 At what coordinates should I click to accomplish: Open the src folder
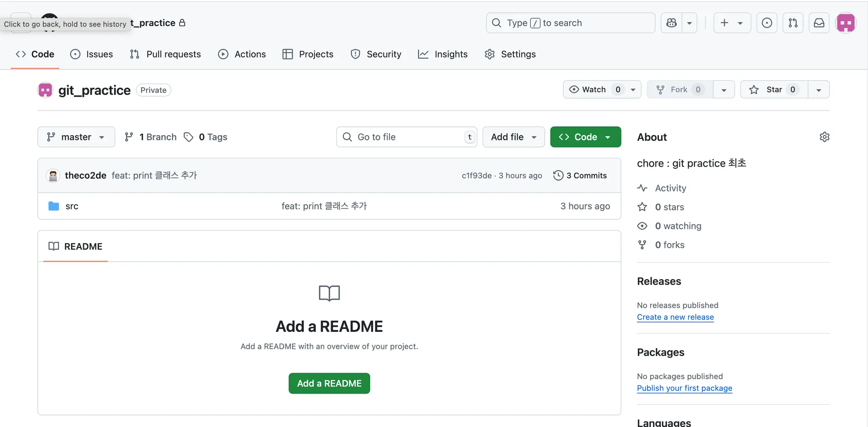72,206
